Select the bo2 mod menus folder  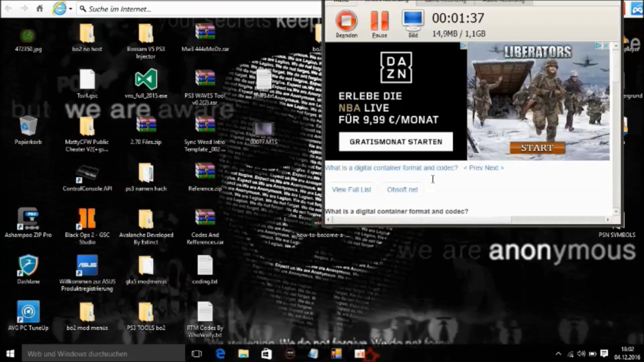tap(87, 316)
